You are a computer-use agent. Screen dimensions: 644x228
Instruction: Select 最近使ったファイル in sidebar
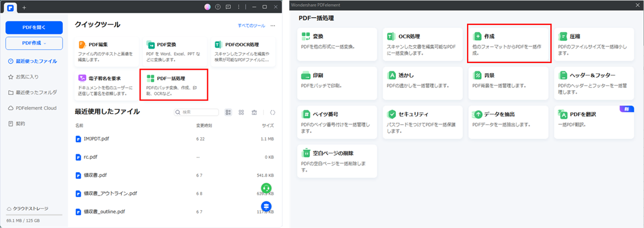click(x=33, y=61)
